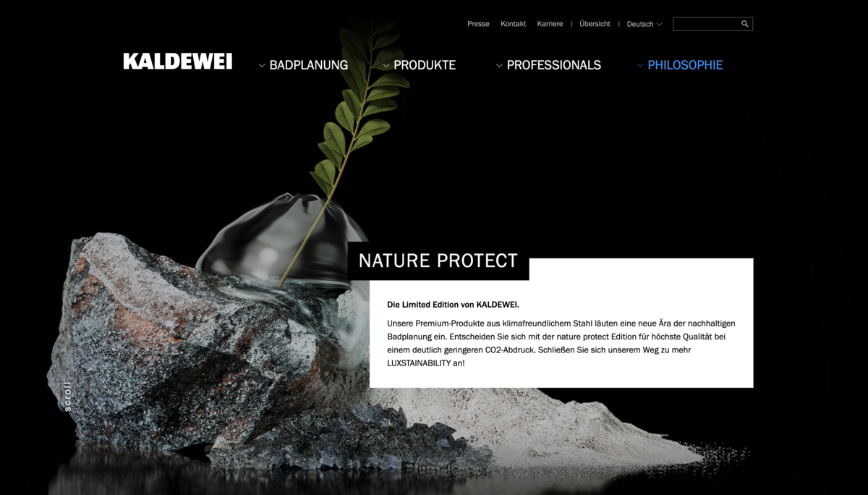
Task: Open the Deutsch language dropdown
Action: pos(644,24)
